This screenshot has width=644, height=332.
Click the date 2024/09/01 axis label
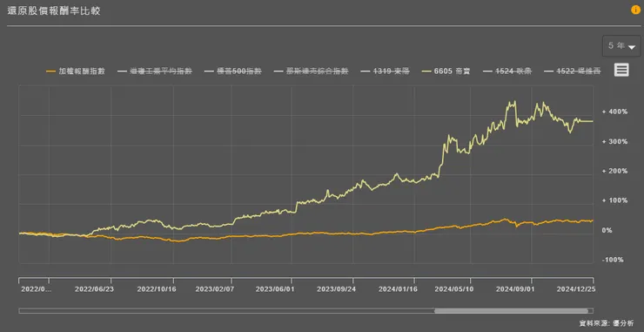tap(515, 289)
